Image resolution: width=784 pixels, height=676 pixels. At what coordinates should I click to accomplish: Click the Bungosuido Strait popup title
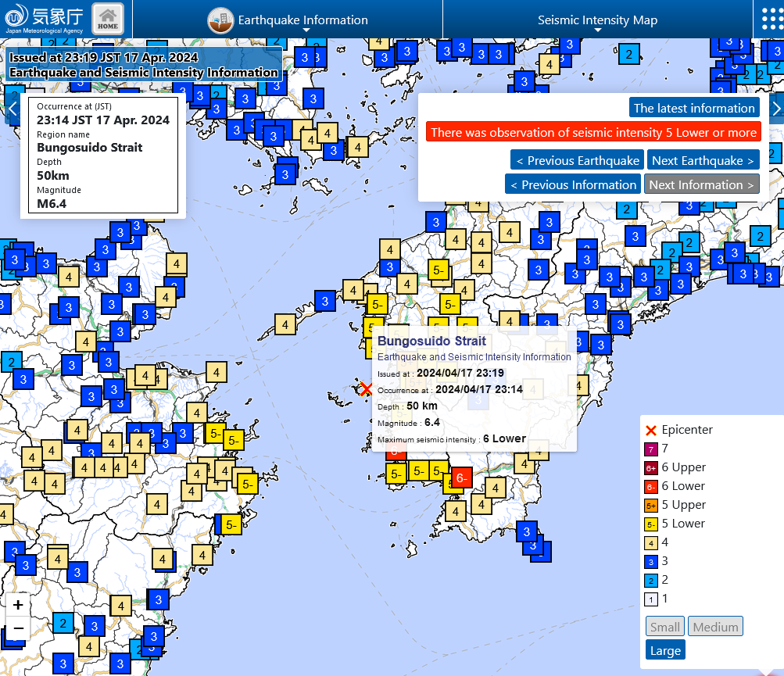click(x=431, y=341)
